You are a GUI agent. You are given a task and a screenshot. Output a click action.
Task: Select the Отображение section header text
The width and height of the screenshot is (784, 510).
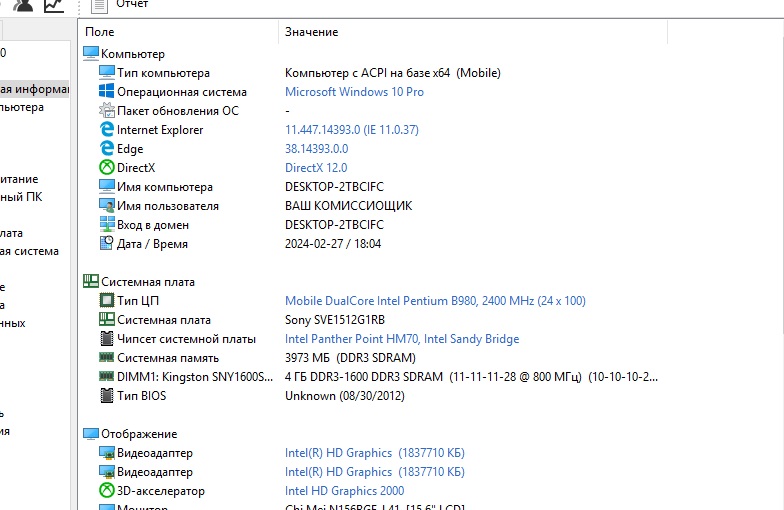click(x=139, y=434)
